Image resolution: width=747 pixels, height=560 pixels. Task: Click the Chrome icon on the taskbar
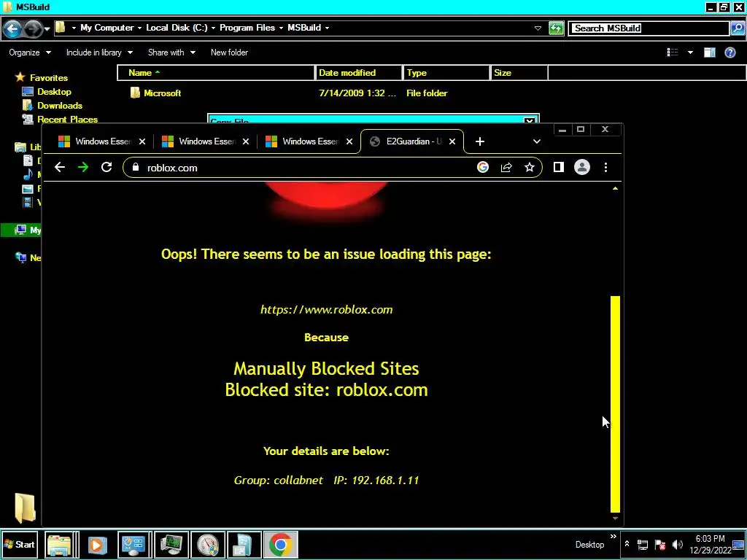pyautogui.click(x=280, y=544)
